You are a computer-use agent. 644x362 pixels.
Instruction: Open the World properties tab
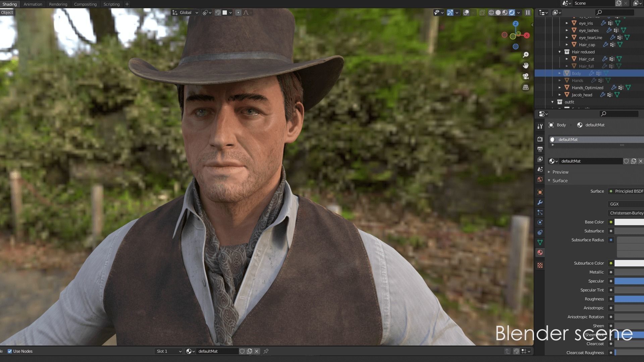tap(540, 179)
